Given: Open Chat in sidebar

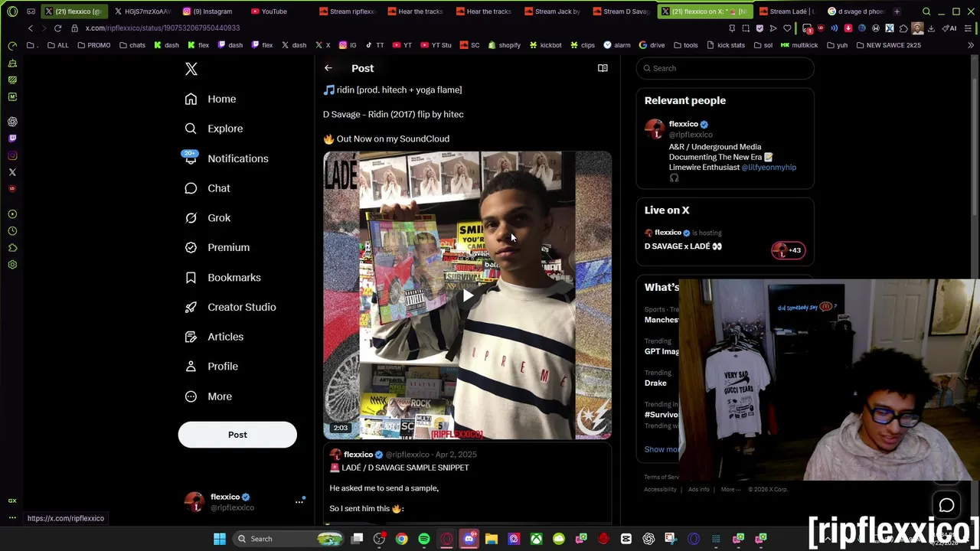Looking at the screenshot, I should tap(207, 188).
